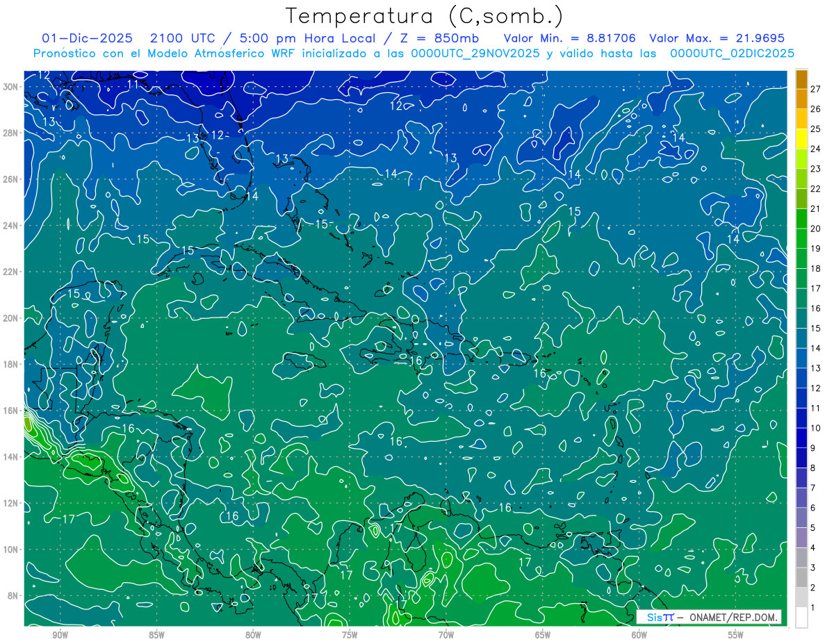Click 'Valor Min. = 8.81706' text
The height and width of the screenshot is (644, 834).
point(569,38)
